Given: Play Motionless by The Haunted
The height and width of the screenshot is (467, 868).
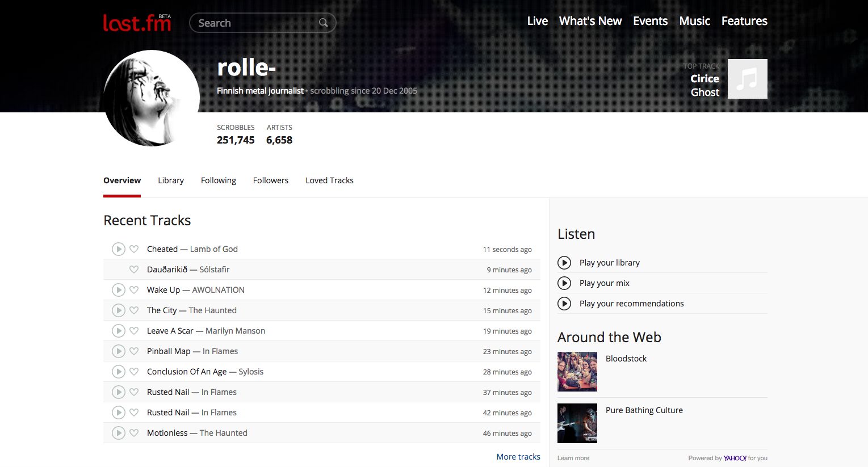Looking at the screenshot, I should tap(118, 433).
